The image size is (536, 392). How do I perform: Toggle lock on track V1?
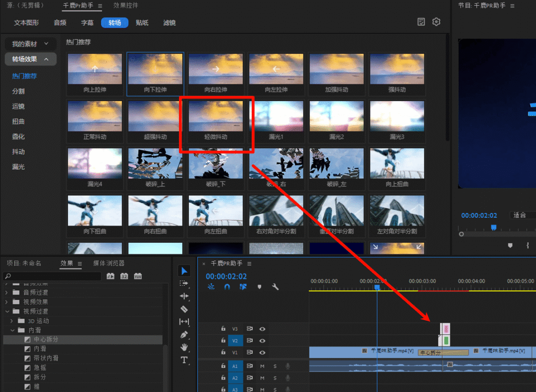click(224, 353)
